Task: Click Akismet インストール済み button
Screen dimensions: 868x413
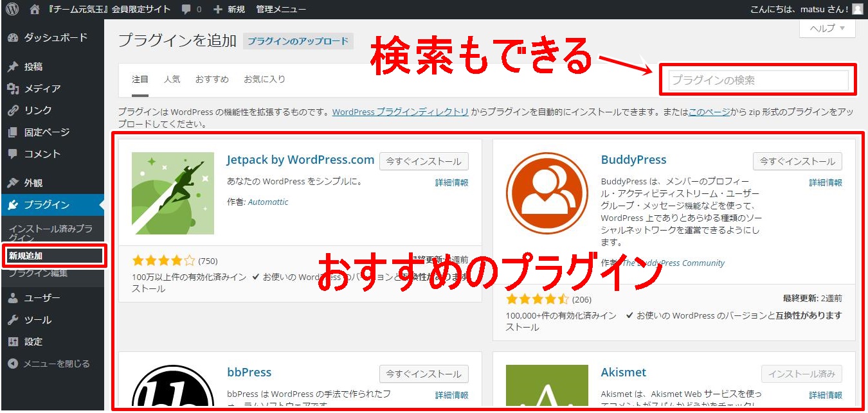Action: (802, 374)
